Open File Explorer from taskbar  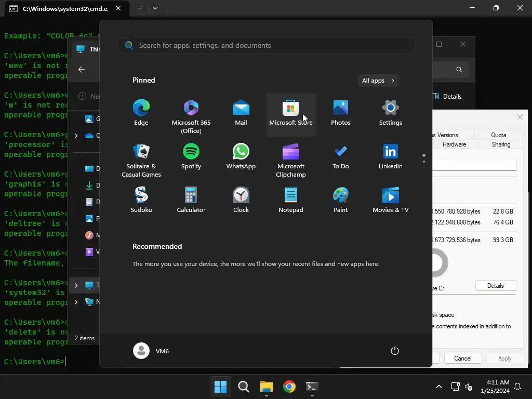[267, 387]
